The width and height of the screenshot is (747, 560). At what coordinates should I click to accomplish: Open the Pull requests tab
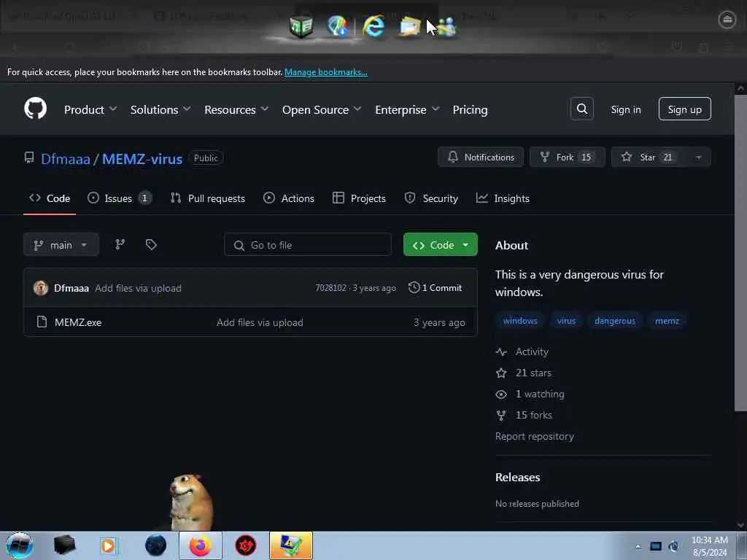pyautogui.click(x=208, y=198)
